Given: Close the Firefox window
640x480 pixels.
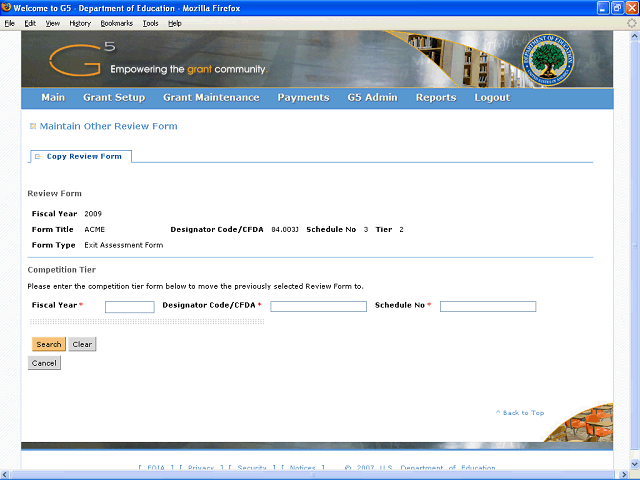Looking at the screenshot, I should 632,8.
